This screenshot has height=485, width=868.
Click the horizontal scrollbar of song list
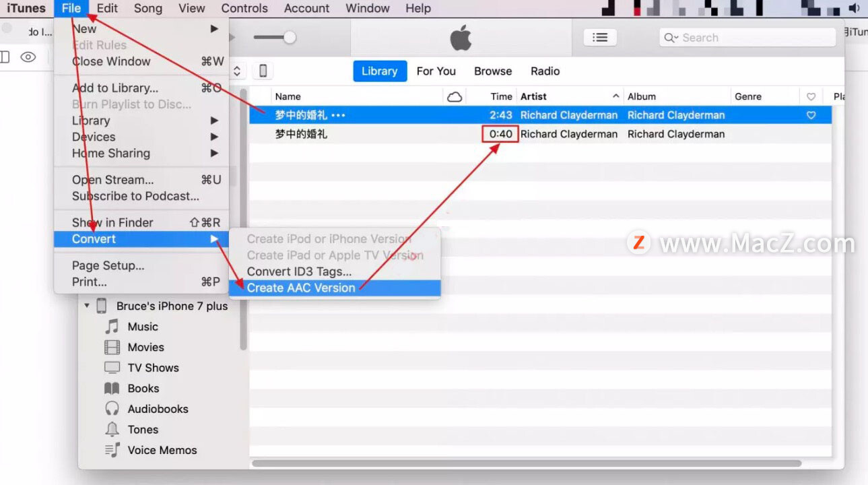coord(527,463)
